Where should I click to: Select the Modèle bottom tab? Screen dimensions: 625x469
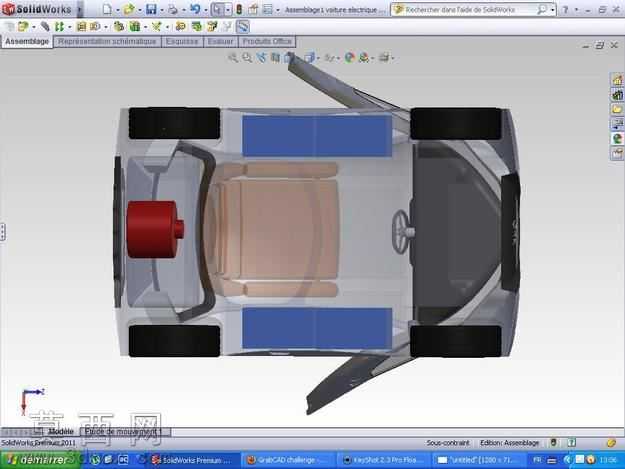click(61, 432)
